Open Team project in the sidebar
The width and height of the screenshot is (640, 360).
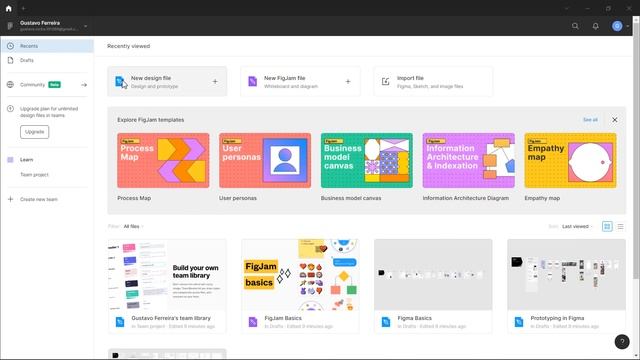[34, 175]
